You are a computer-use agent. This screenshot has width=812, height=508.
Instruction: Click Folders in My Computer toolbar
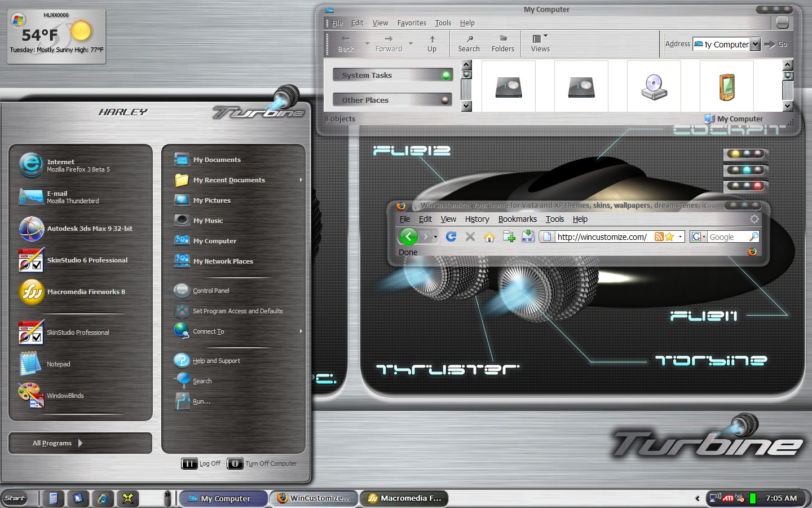point(503,43)
